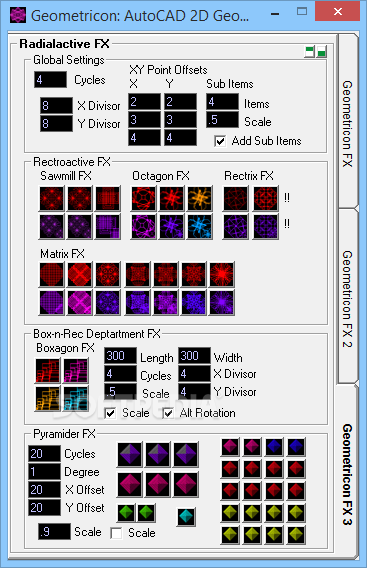Click the first red Sawmill FX icon
This screenshot has height=568, width=367.
(x=51, y=199)
